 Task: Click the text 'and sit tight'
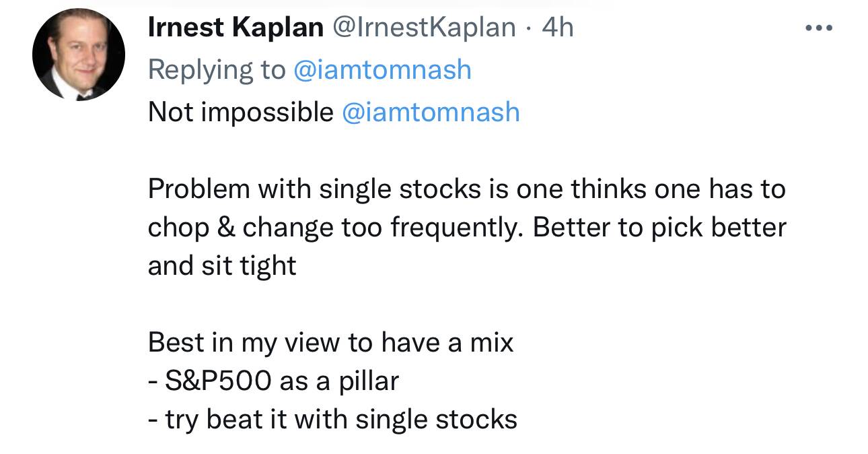[x=222, y=265]
